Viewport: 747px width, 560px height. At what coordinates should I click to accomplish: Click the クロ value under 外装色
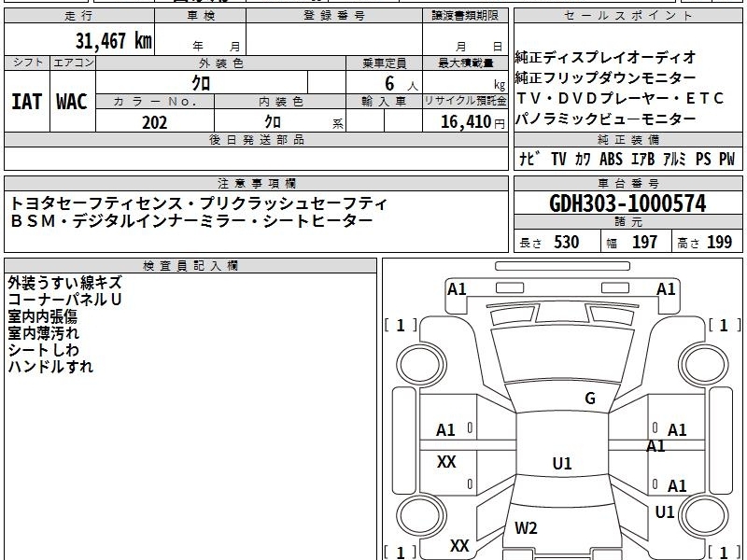coord(201,83)
